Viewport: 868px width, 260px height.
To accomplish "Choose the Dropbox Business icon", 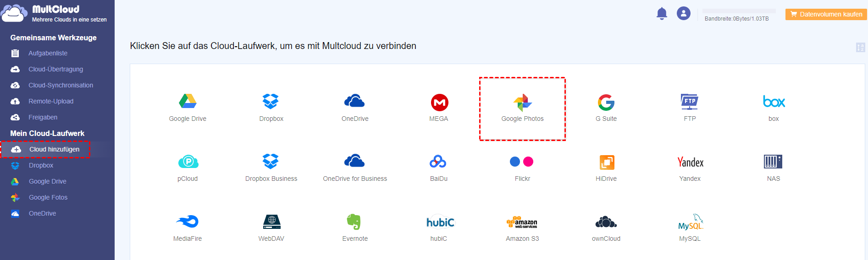I will point(271,161).
